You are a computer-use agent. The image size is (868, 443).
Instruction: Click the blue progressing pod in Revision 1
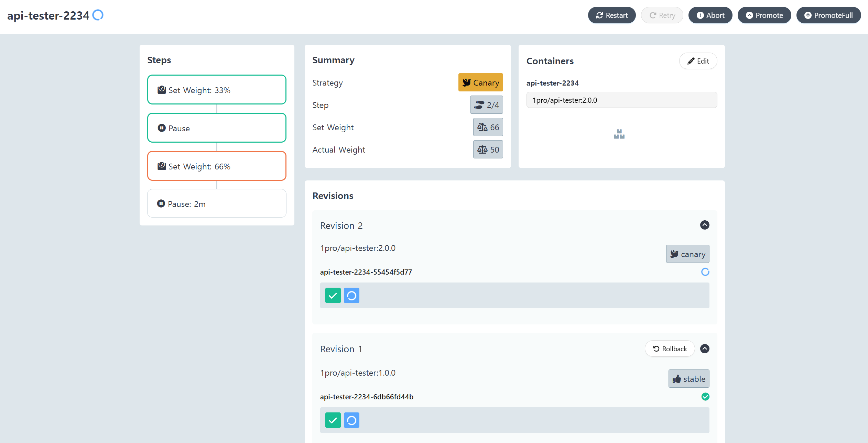[x=351, y=420]
